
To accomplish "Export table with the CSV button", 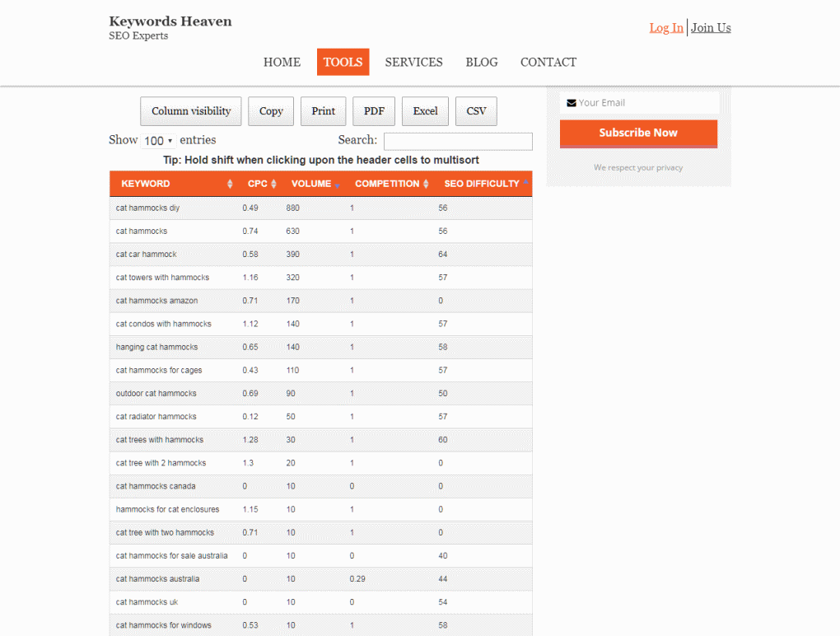I will click(x=476, y=111).
